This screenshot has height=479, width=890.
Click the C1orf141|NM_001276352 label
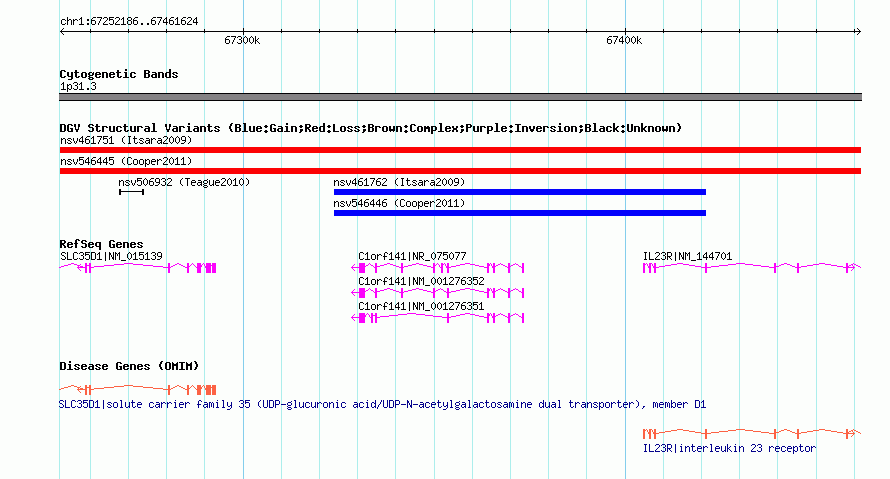(421, 281)
